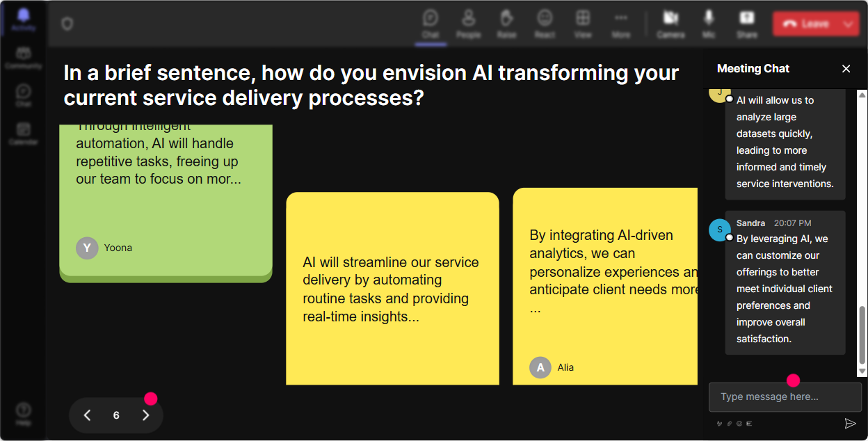Viewport: 868px width, 441px height.
Task: Click the name Alia on the card
Action: pos(565,367)
